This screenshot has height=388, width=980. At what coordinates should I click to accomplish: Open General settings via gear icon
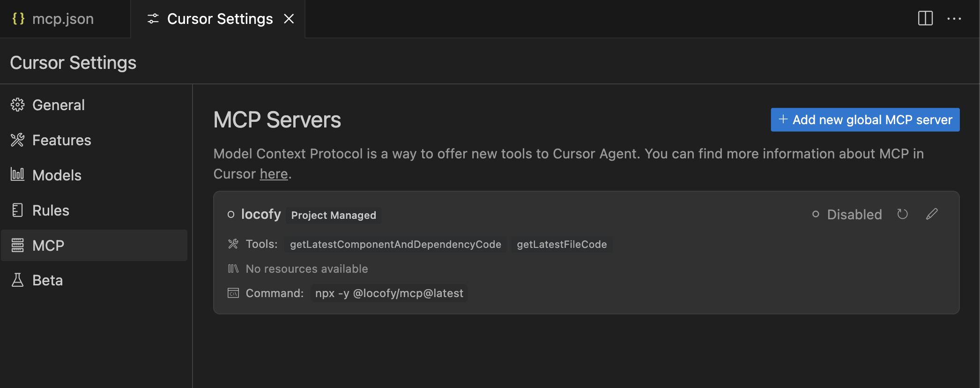pos(17,104)
